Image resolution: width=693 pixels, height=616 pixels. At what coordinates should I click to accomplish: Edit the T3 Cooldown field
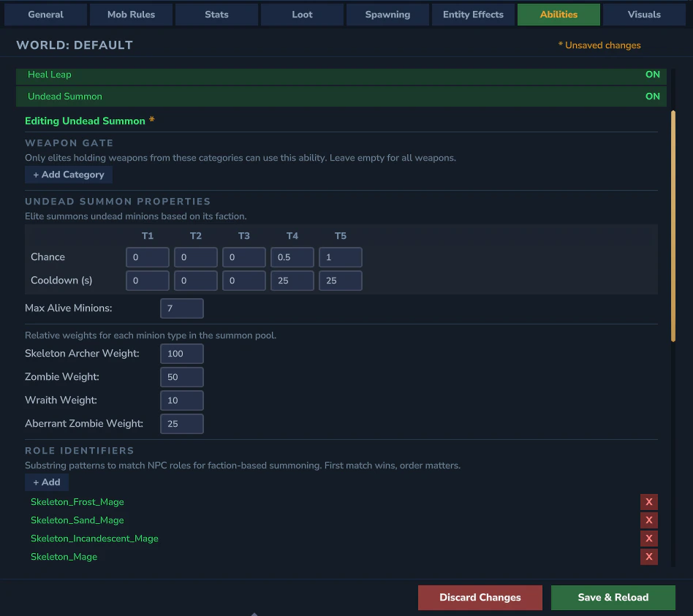coord(244,281)
